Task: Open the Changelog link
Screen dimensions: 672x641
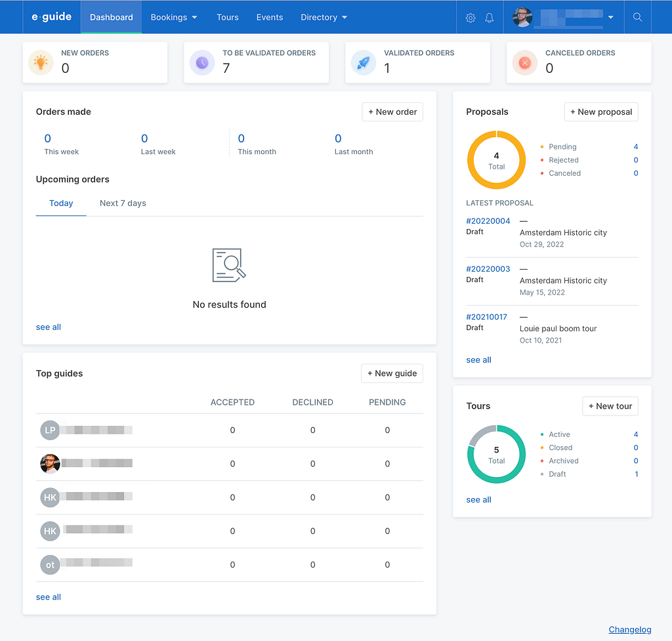Action: coord(630,630)
